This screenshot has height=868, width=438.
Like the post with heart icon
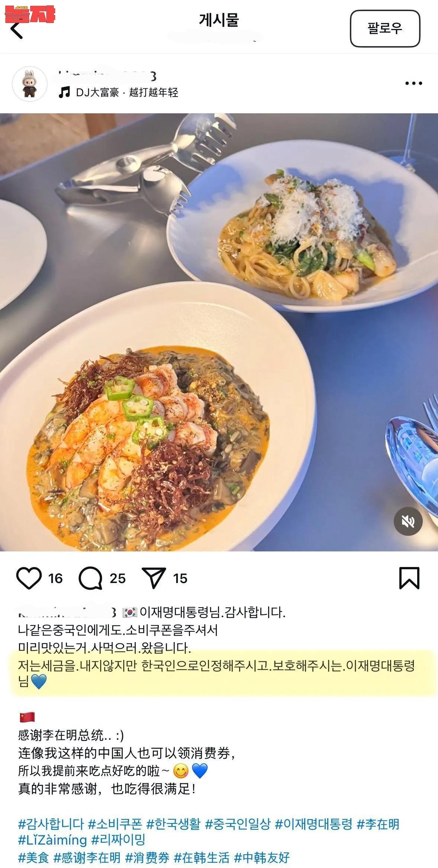point(29,578)
